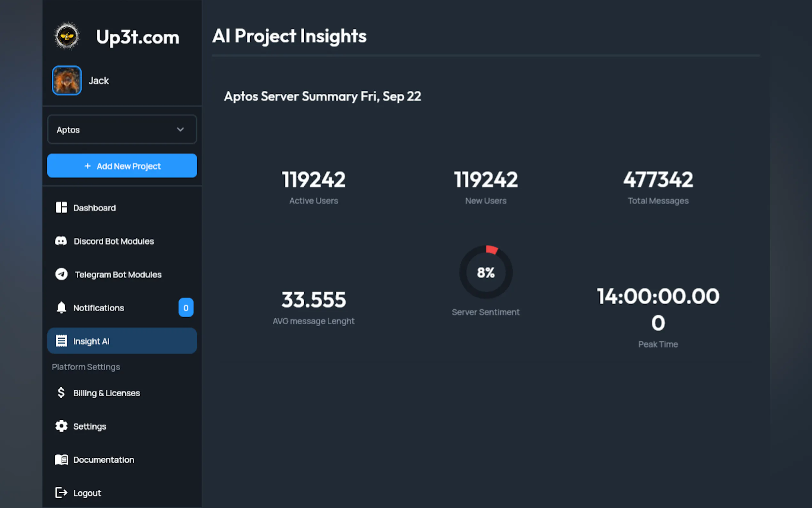Click Jack's profile avatar picture
The height and width of the screenshot is (508, 812).
click(x=67, y=81)
